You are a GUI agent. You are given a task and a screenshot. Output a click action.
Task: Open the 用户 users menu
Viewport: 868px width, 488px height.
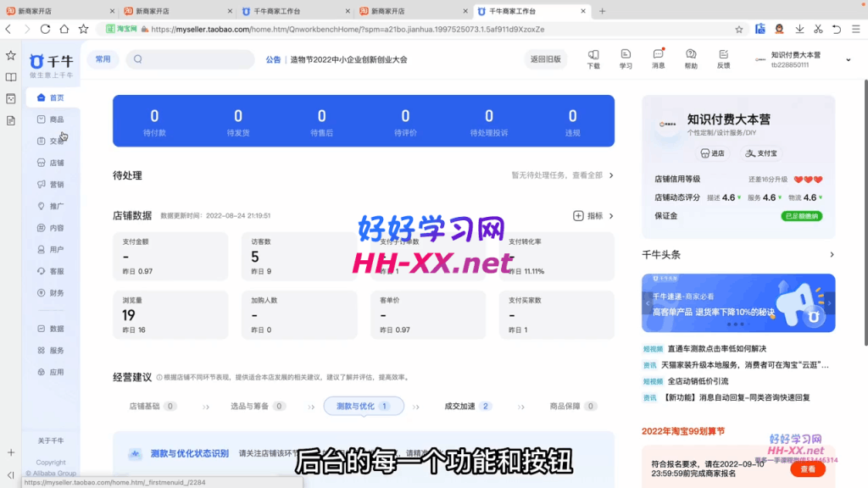(51, 250)
